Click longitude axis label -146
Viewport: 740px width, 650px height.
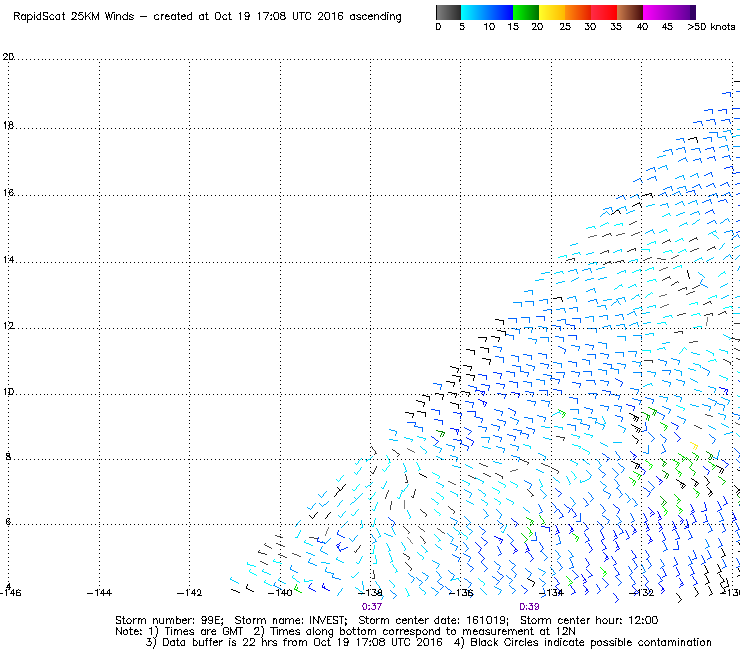click(x=10, y=593)
